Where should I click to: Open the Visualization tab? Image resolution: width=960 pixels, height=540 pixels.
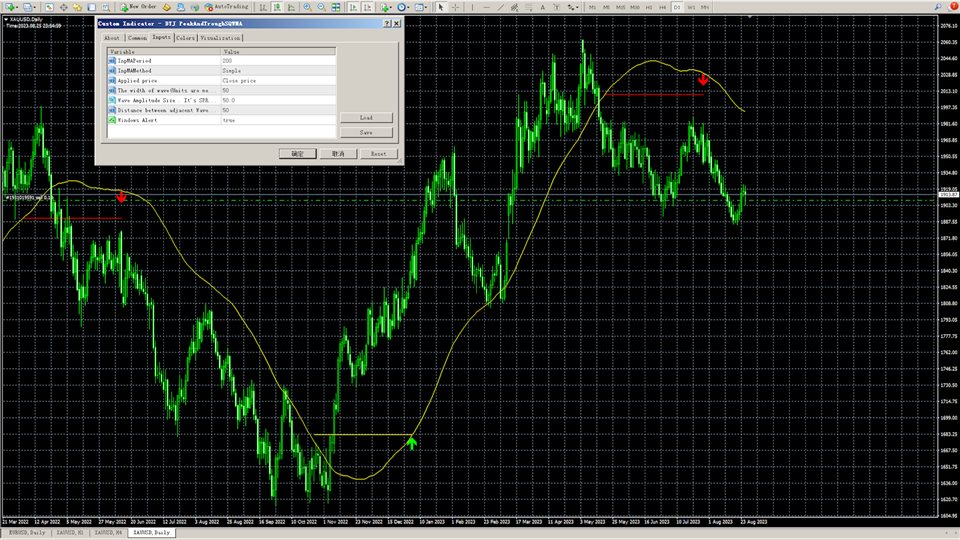220,38
